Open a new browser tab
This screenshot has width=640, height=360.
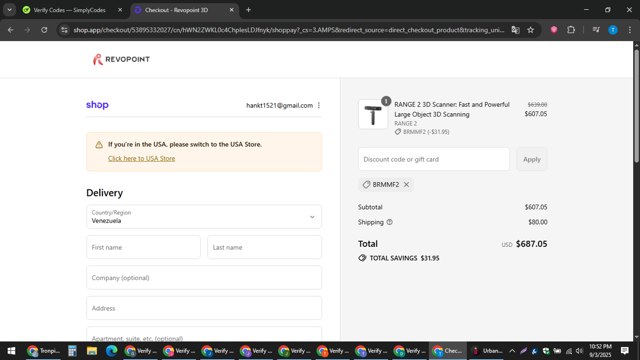(x=248, y=10)
